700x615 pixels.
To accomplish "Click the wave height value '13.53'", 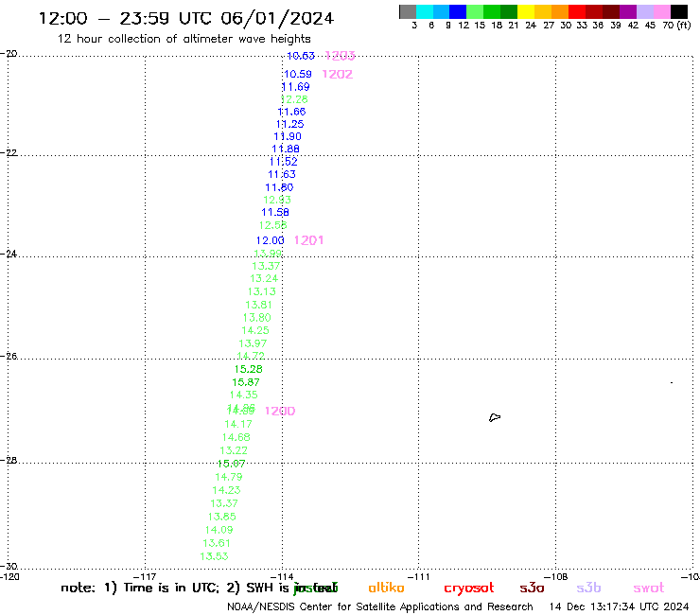I will (214, 556).
